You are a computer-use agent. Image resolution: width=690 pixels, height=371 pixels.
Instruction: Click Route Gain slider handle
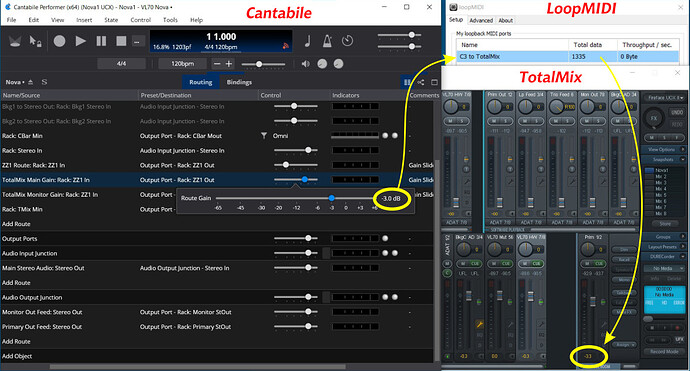click(331, 198)
